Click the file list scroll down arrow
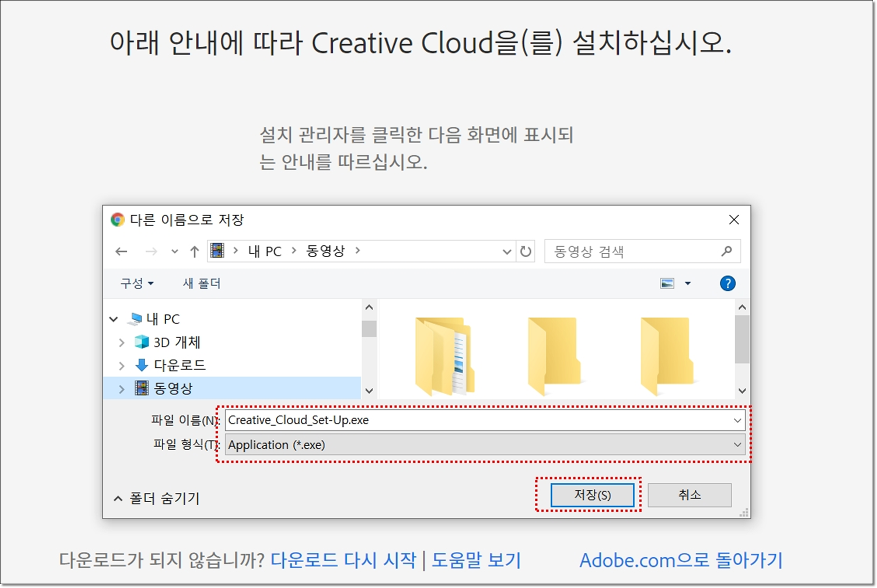The image size is (877, 588). 742,391
